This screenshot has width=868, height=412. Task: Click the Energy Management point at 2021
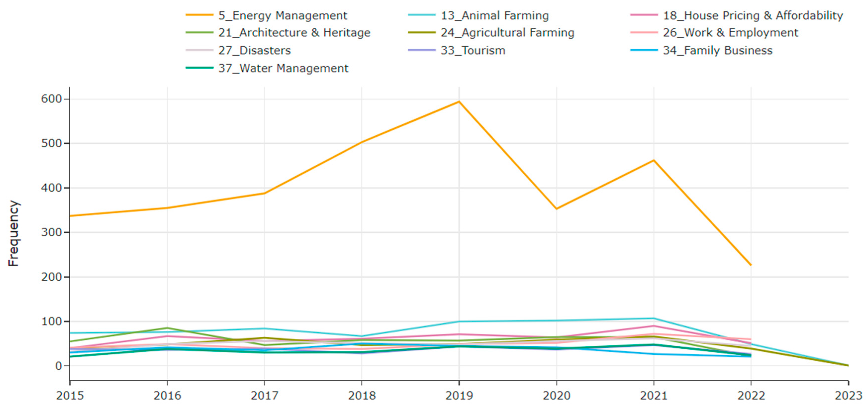(x=654, y=160)
